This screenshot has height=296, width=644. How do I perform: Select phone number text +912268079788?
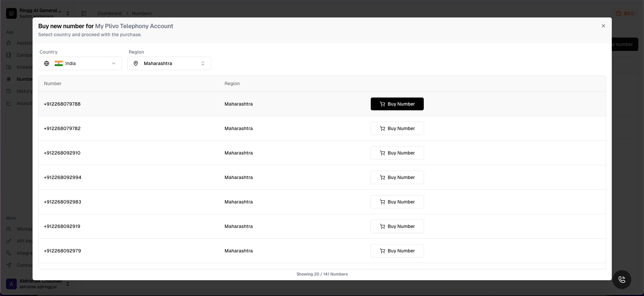(62, 104)
